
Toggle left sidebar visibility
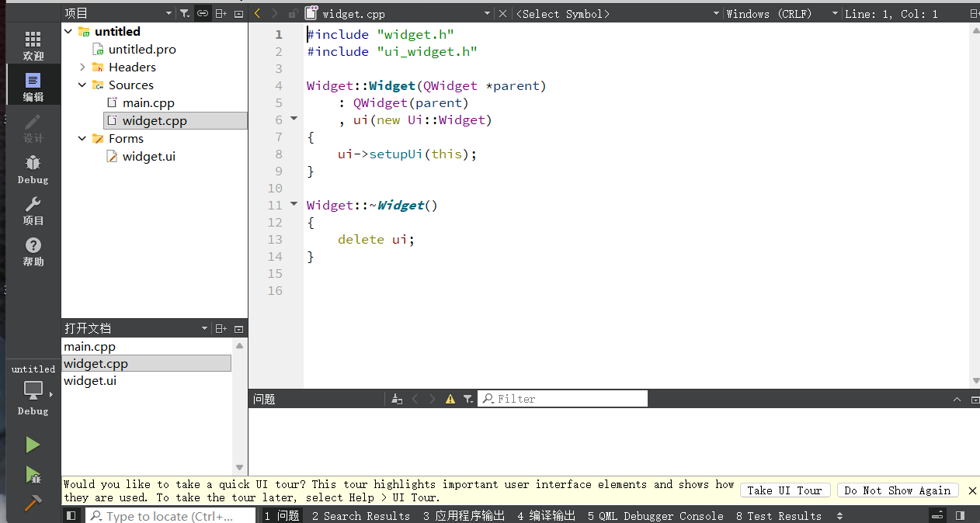(x=71, y=515)
